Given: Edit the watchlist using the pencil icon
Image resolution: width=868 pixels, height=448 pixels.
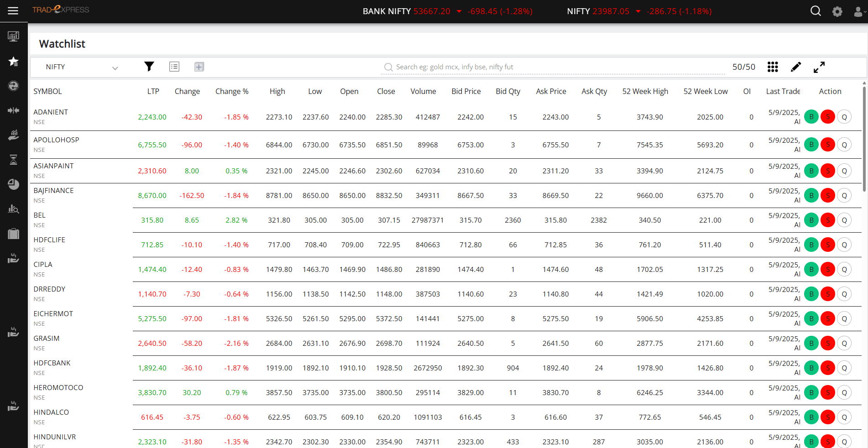Looking at the screenshot, I should [795, 67].
